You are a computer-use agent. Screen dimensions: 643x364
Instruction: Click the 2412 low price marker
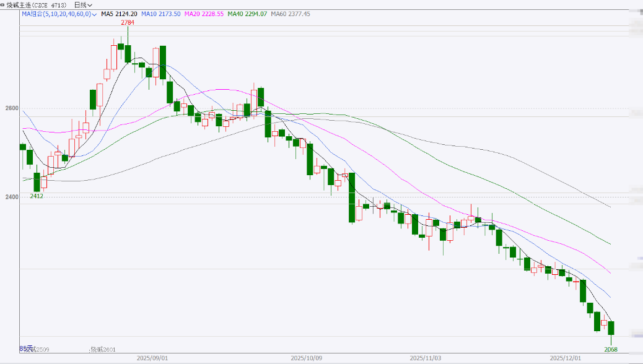click(37, 196)
